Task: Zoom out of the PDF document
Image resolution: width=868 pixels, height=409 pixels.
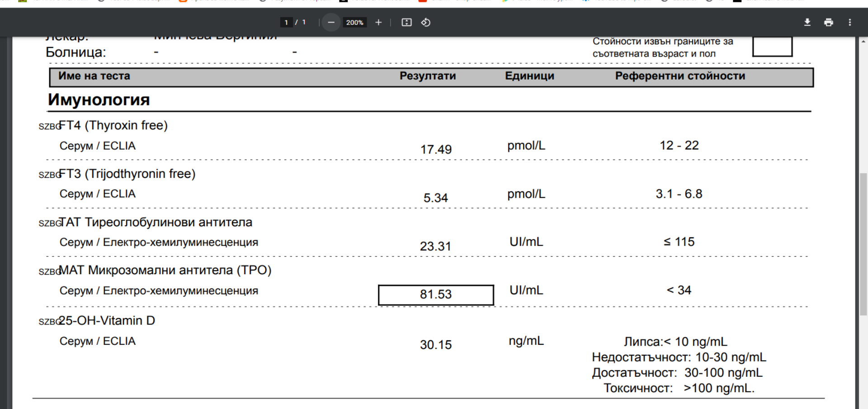Action: click(x=331, y=23)
